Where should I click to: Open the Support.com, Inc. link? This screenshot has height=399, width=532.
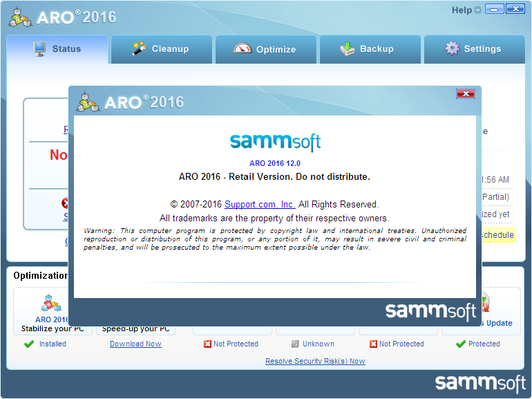(x=260, y=205)
